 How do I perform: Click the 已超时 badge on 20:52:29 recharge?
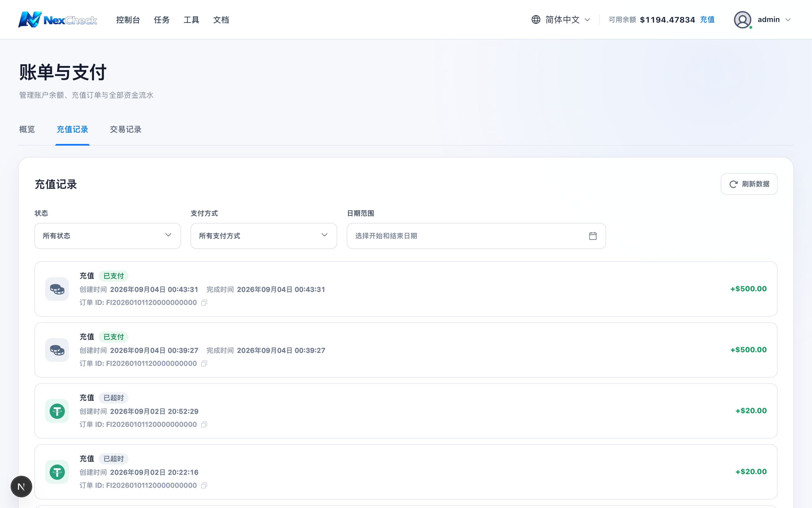point(113,398)
